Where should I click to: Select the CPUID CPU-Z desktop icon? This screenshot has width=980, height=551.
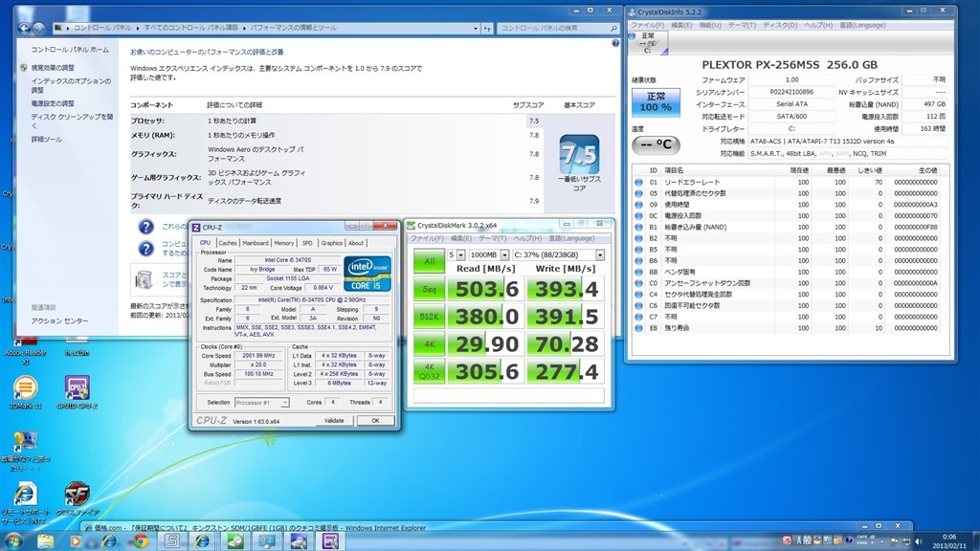click(x=77, y=392)
